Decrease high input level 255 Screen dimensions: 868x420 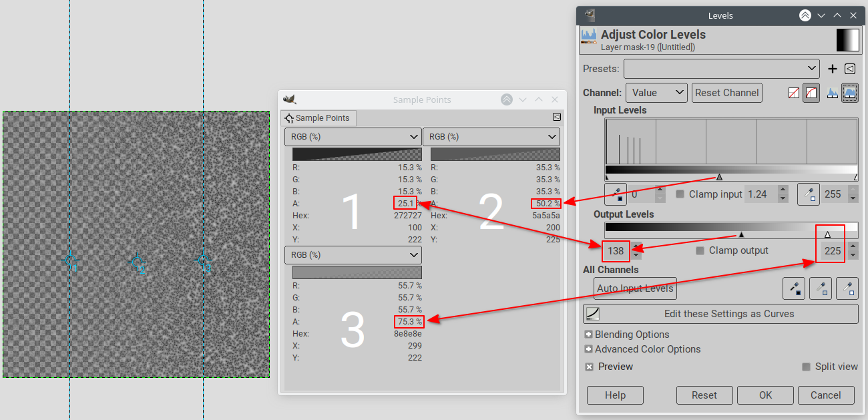(853, 199)
